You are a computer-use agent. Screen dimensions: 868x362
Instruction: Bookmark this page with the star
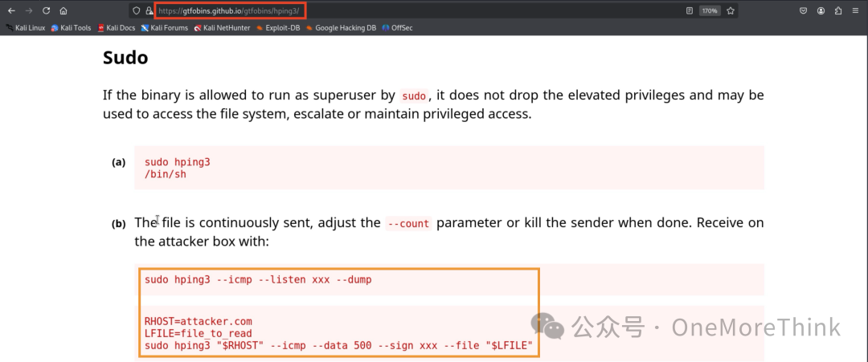tap(730, 10)
